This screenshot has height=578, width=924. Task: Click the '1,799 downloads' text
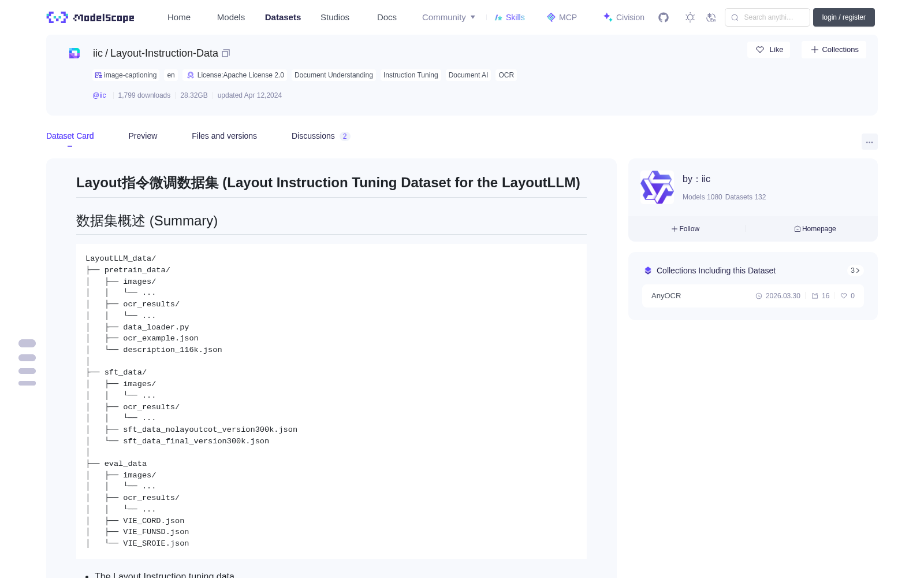(144, 95)
